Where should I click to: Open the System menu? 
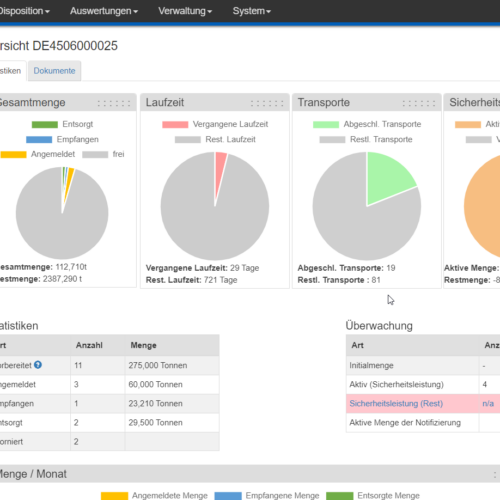(x=252, y=11)
